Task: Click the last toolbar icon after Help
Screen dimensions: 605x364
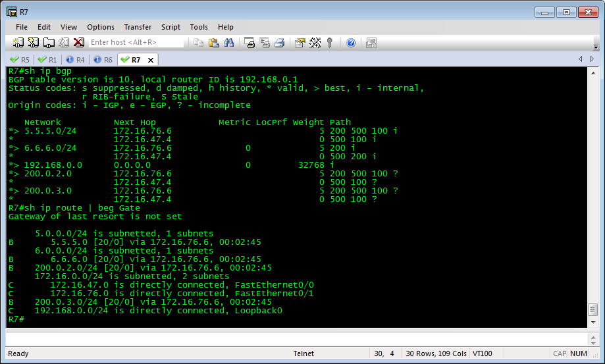Action: pos(371,43)
